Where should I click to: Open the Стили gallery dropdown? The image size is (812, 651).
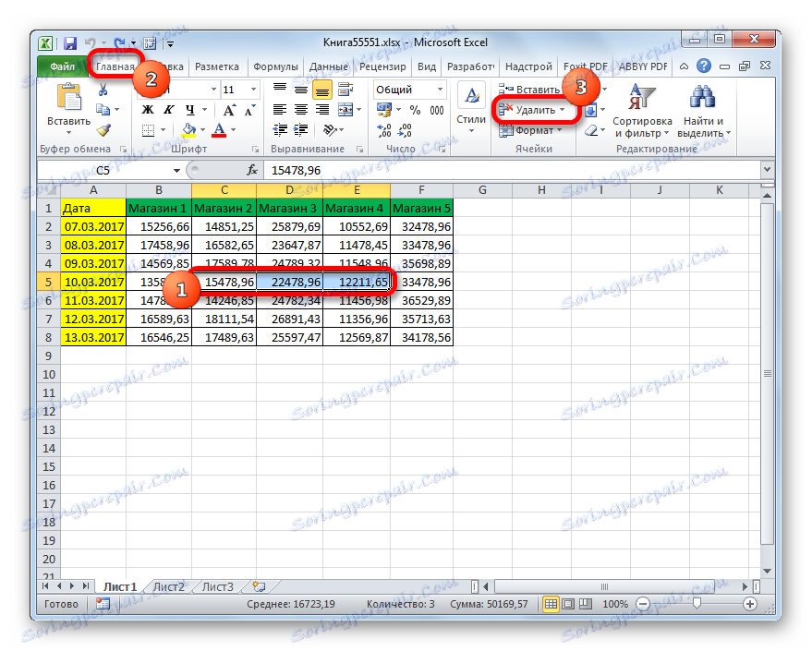pos(471,109)
